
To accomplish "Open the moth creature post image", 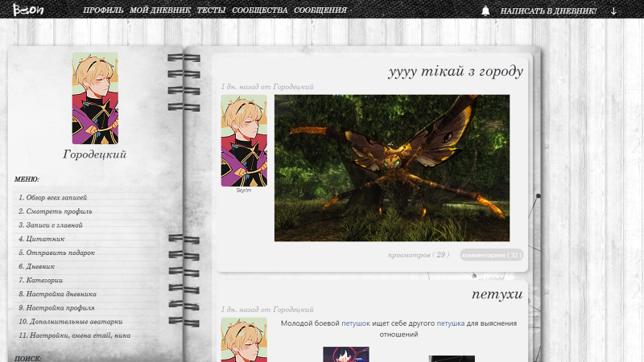I will coord(392,168).
